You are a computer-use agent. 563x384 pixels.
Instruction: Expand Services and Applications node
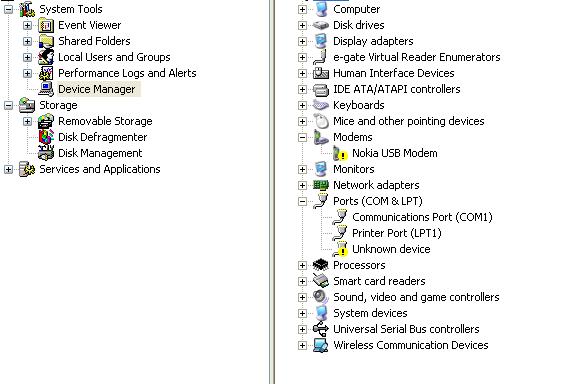8,169
